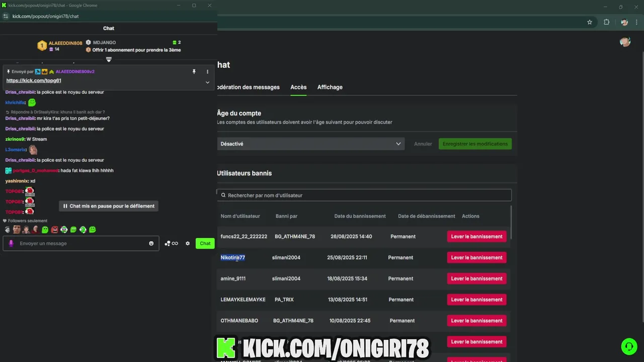The height and width of the screenshot is (362, 644).
Task: Click the red angry emote in emote row
Action: pos(54,230)
